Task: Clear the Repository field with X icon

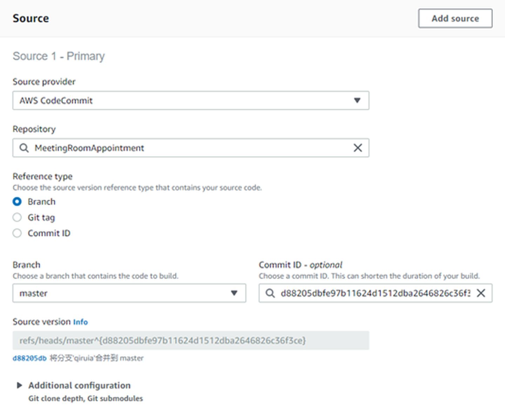Action: tap(358, 148)
